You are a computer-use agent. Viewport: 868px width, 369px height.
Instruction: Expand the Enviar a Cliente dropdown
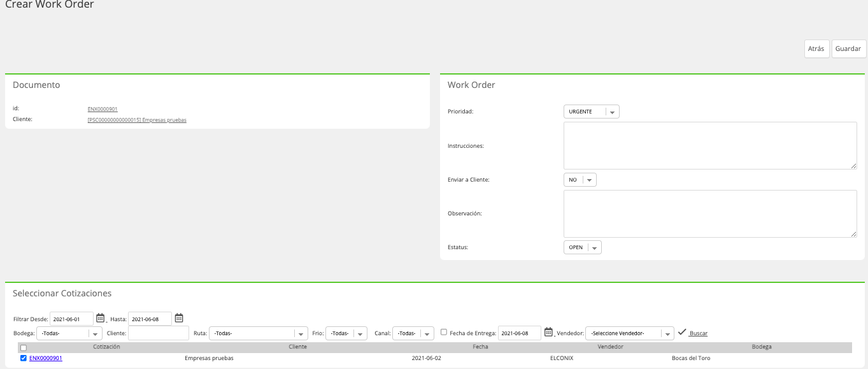tap(580, 180)
